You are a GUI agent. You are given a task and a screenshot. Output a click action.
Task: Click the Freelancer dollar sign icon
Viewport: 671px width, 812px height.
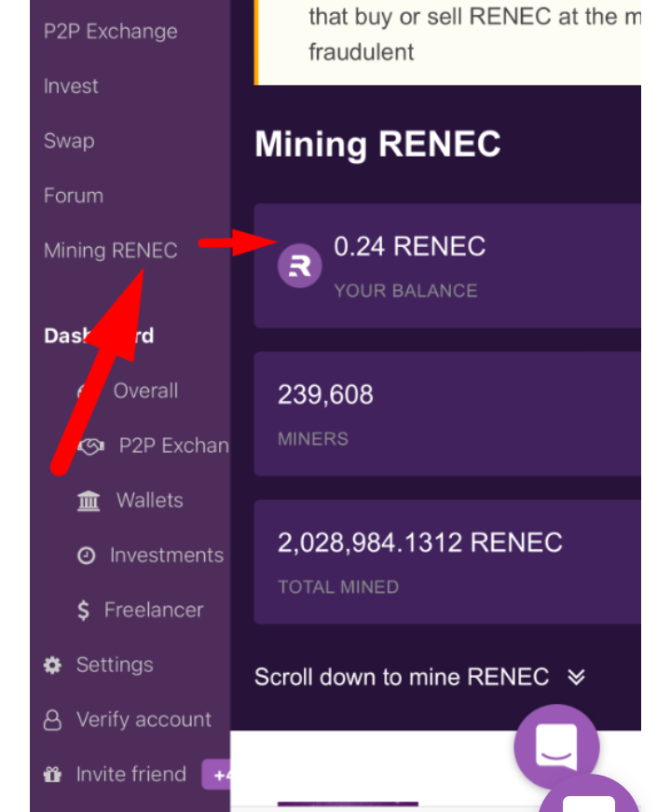coord(84,611)
